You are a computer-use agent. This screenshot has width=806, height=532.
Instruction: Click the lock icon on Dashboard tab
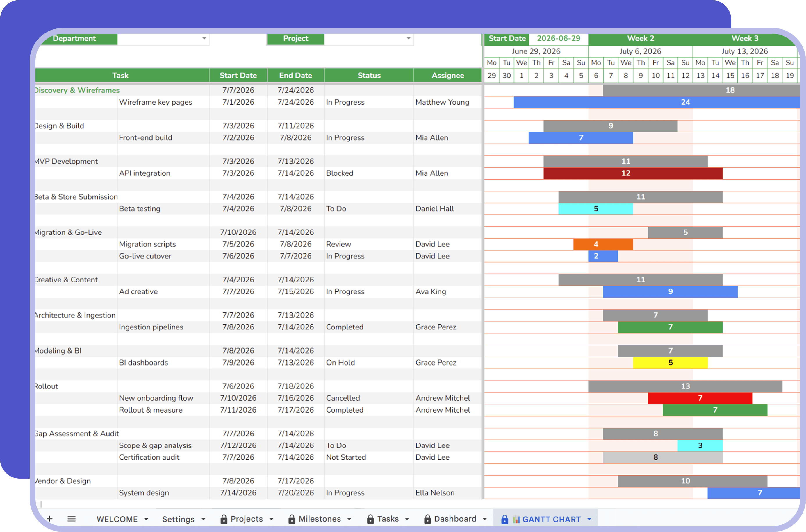coord(427,519)
